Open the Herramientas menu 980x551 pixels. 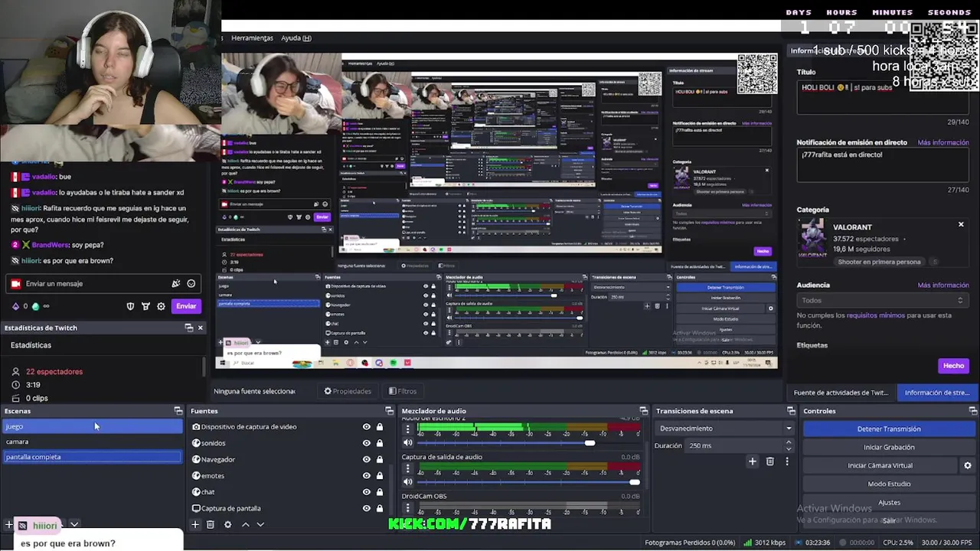coord(252,38)
